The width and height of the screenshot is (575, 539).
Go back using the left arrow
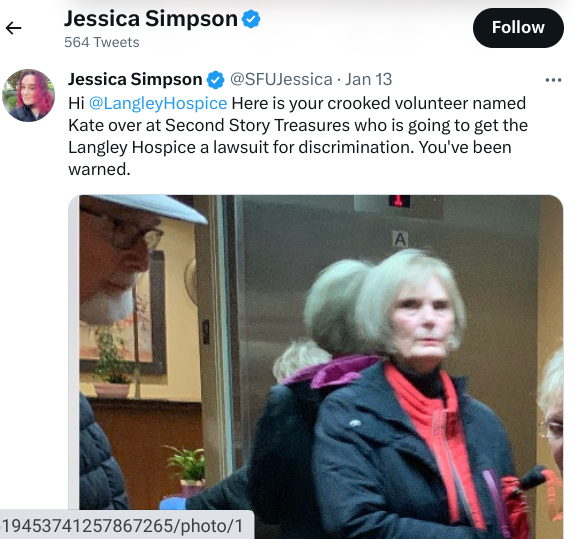(14, 28)
